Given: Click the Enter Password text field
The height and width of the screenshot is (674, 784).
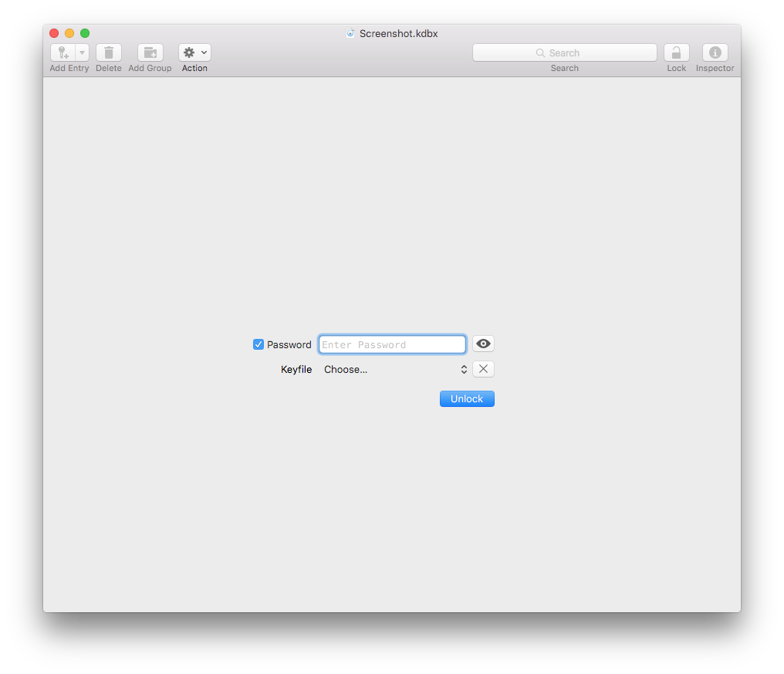Looking at the screenshot, I should pyautogui.click(x=392, y=344).
